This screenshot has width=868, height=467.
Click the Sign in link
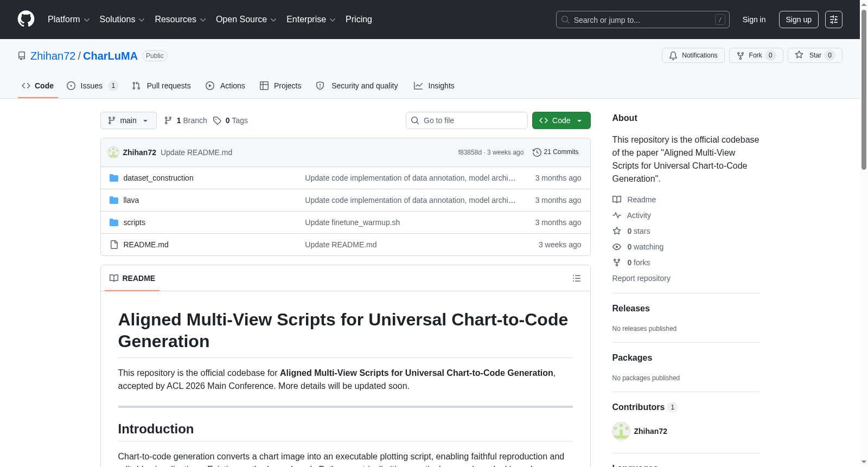[x=754, y=20]
